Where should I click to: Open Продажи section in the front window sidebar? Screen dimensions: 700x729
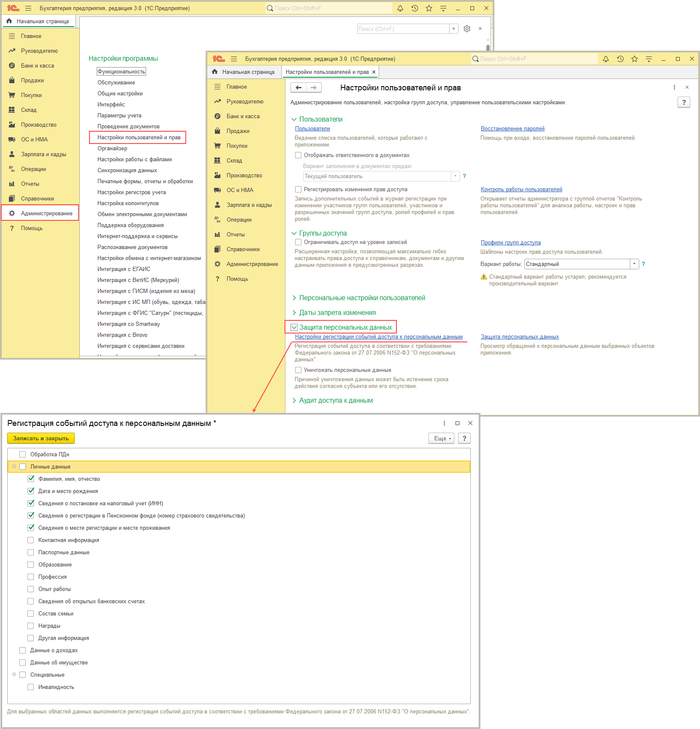coord(238,131)
